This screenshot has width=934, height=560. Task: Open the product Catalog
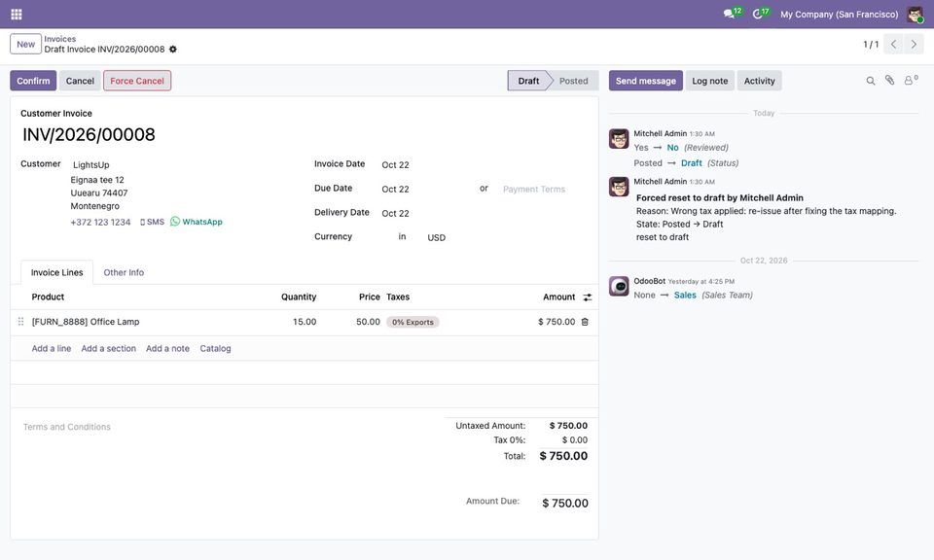click(216, 349)
